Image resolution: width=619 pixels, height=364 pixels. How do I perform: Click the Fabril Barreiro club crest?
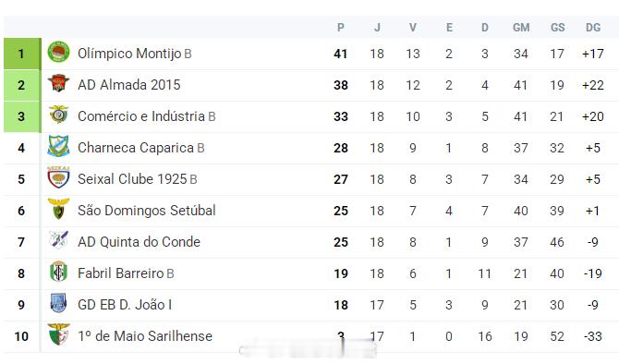[x=58, y=272]
